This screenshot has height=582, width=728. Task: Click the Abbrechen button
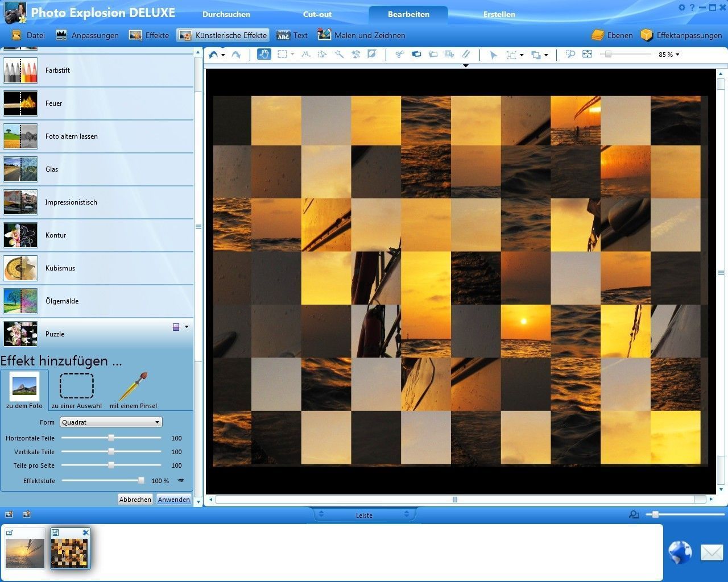pyautogui.click(x=135, y=500)
